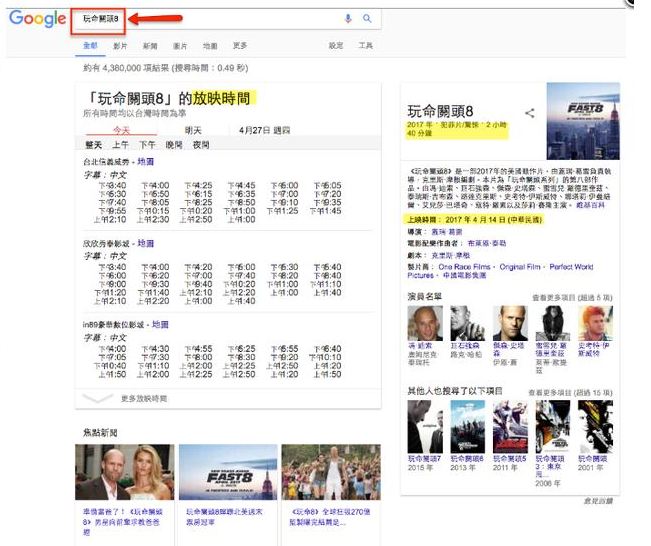Select the 明天 showtimes tab
This screenshot has height=546, width=651.
point(193,130)
